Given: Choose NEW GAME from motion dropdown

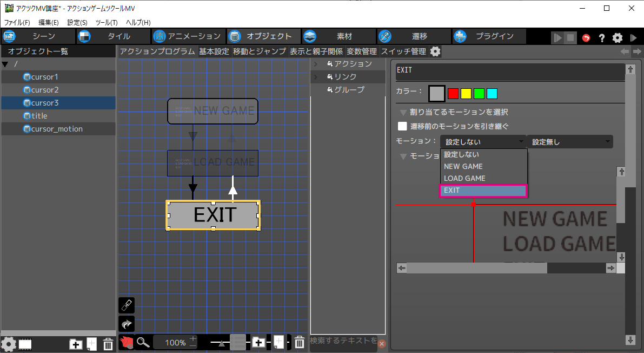Looking at the screenshot, I should coord(463,167).
